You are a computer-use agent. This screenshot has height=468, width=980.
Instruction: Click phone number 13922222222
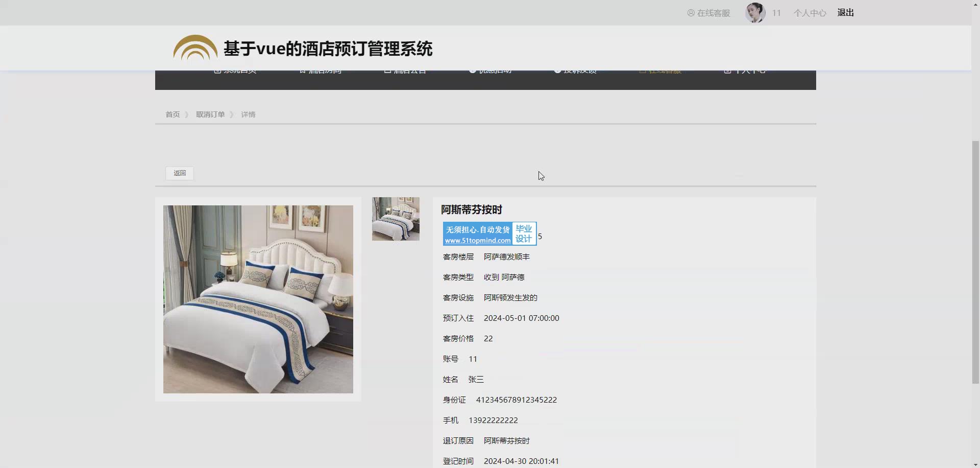[x=493, y=420]
